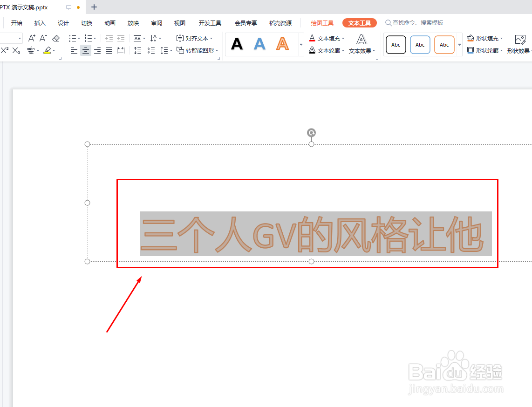Expand the shape style gallery
This screenshot has height=407, width=532.
pyautogui.click(x=459, y=44)
